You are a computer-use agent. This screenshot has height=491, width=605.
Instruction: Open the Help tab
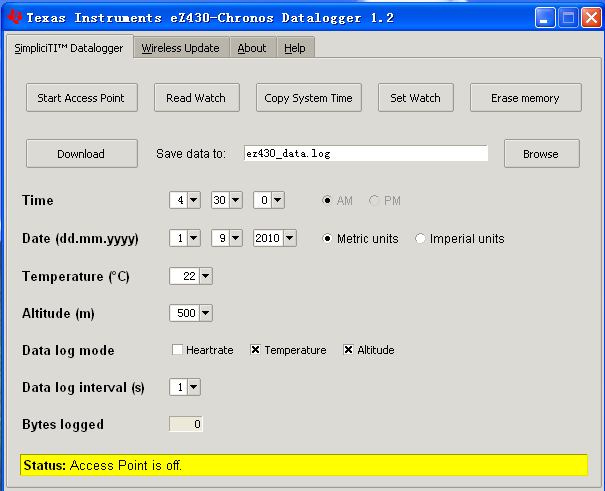[295, 48]
